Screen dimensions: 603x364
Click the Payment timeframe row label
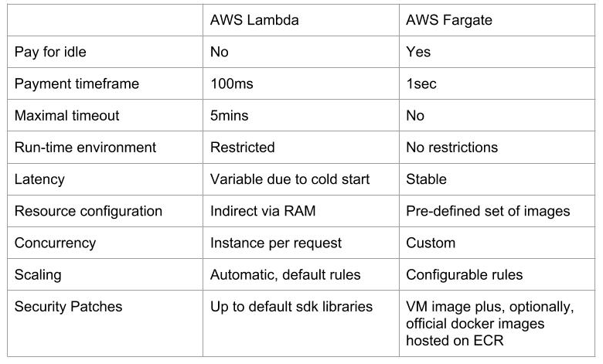pos(77,83)
